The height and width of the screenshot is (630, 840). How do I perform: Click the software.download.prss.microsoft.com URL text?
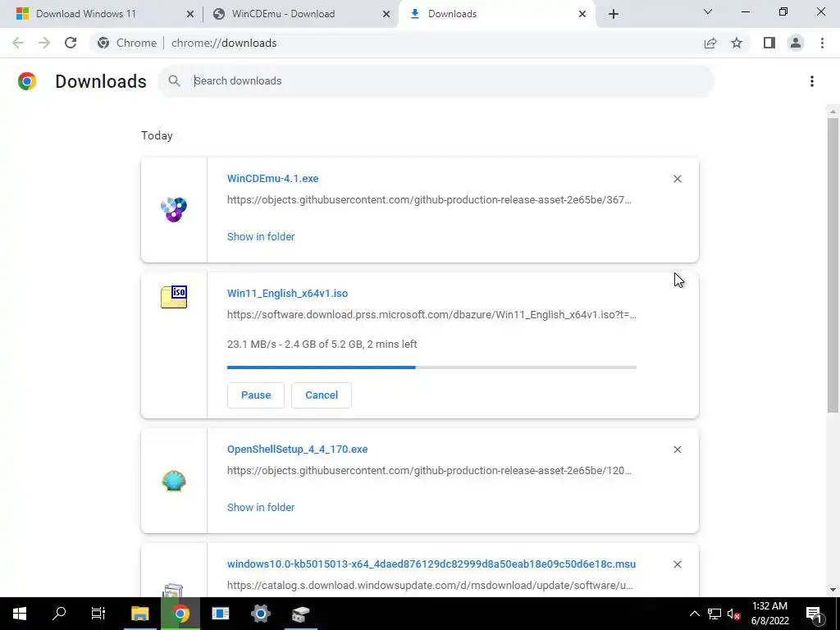tap(431, 315)
